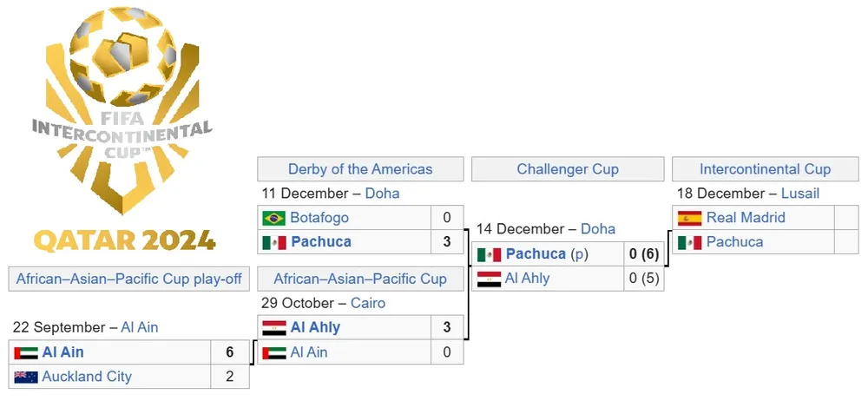The image size is (868, 401).
Task: Open the Challenger Cup header link
Action: [x=568, y=169]
